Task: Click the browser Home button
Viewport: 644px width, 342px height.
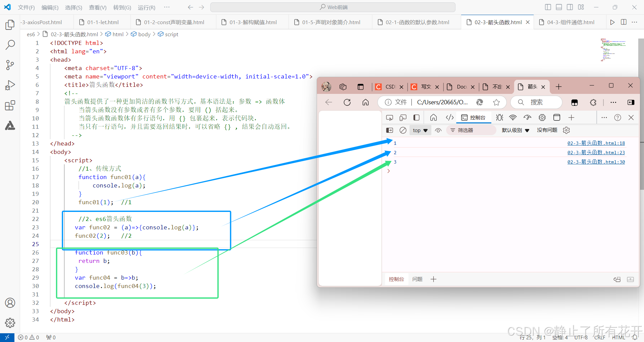Action: pyautogui.click(x=366, y=102)
